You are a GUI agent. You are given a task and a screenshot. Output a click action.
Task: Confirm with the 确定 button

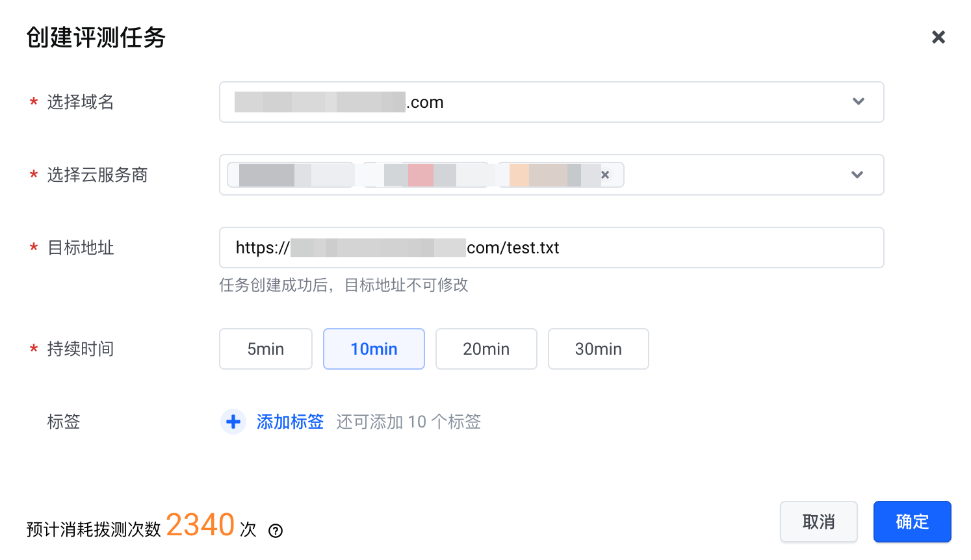(912, 522)
